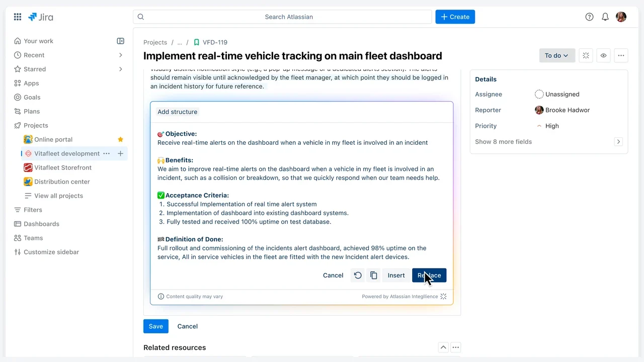Open the help question mark icon
Viewport: 644px width, 362px height.
589,17
